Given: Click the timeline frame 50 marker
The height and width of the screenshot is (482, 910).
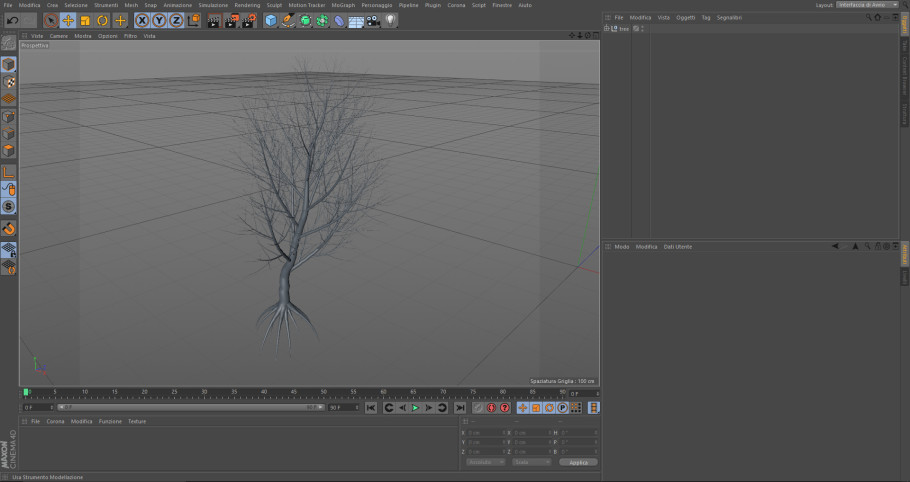Looking at the screenshot, I should click(x=323, y=393).
